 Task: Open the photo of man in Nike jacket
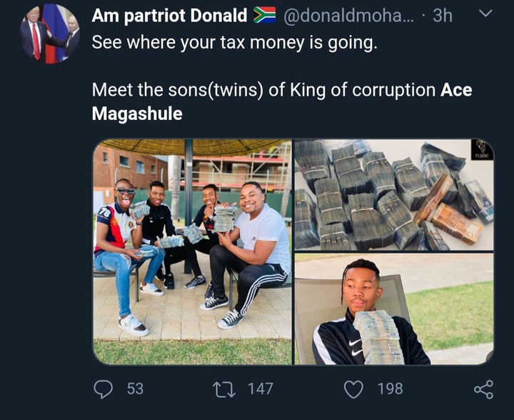point(394,309)
